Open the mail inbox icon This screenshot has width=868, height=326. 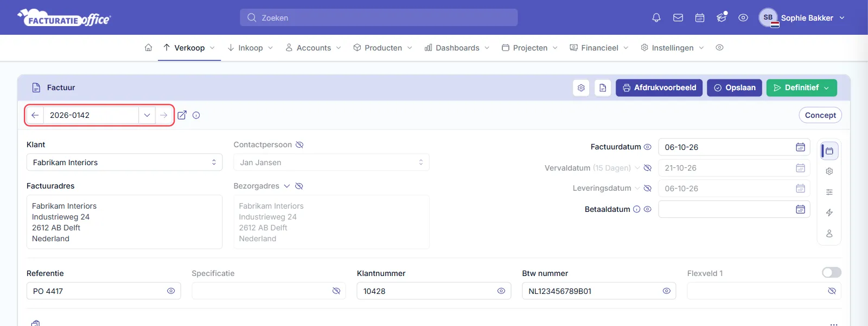pyautogui.click(x=678, y=17)
